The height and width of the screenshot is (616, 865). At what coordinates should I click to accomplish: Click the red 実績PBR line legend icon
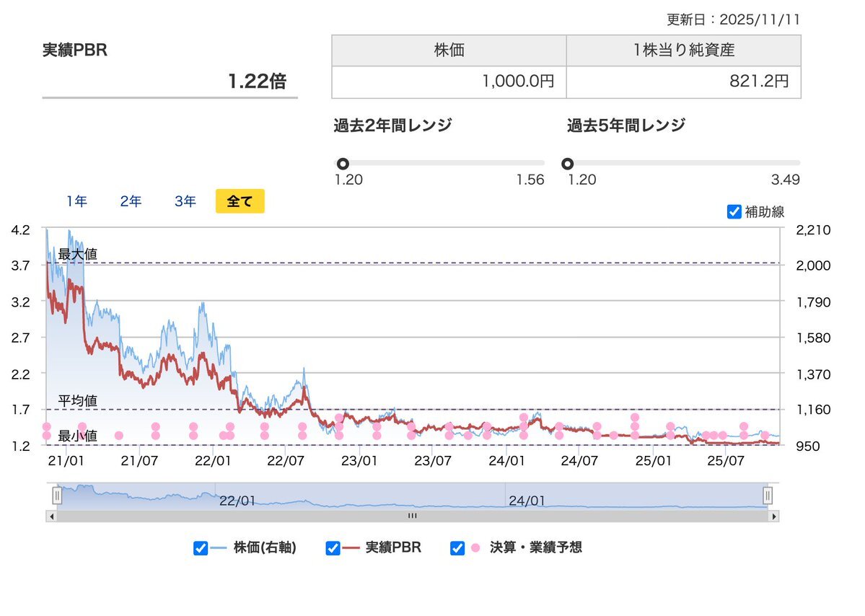pyautogui.click(x=351, y=548)
